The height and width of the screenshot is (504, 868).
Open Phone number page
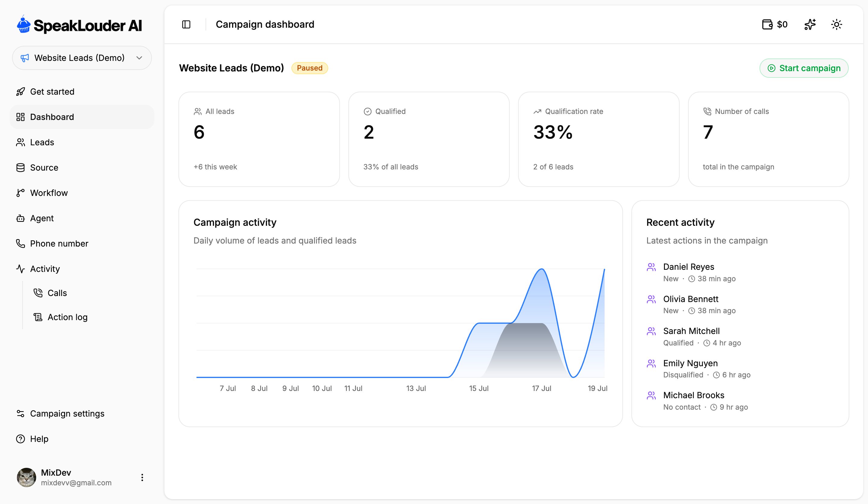click(x=82, y=244)
